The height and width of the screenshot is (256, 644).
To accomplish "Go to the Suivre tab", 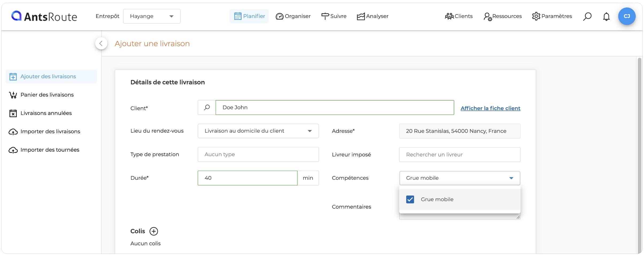I will [334, 16].
